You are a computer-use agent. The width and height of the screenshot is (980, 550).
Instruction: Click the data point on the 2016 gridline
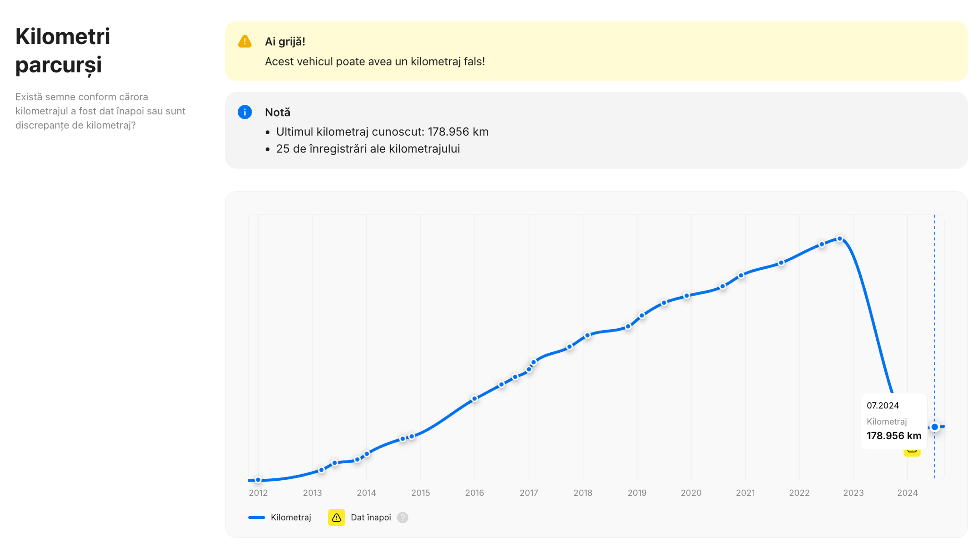point(474,399)
